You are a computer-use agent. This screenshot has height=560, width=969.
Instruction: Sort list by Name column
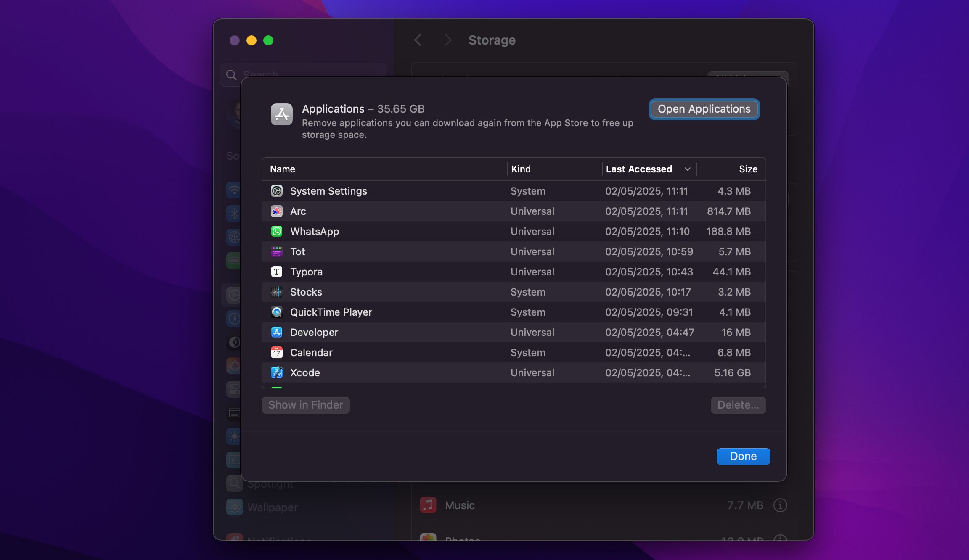pos(283,169)
